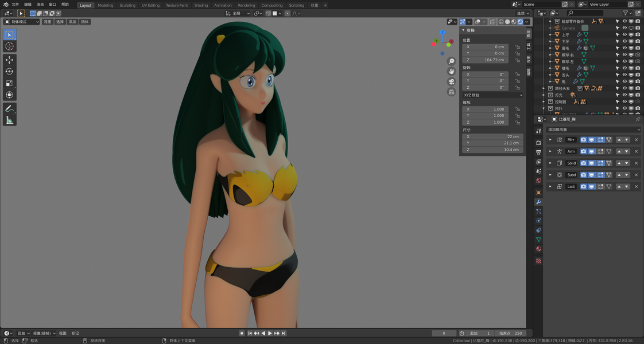Select the Transform tool
Screen dimensions: 644x344
9,95
